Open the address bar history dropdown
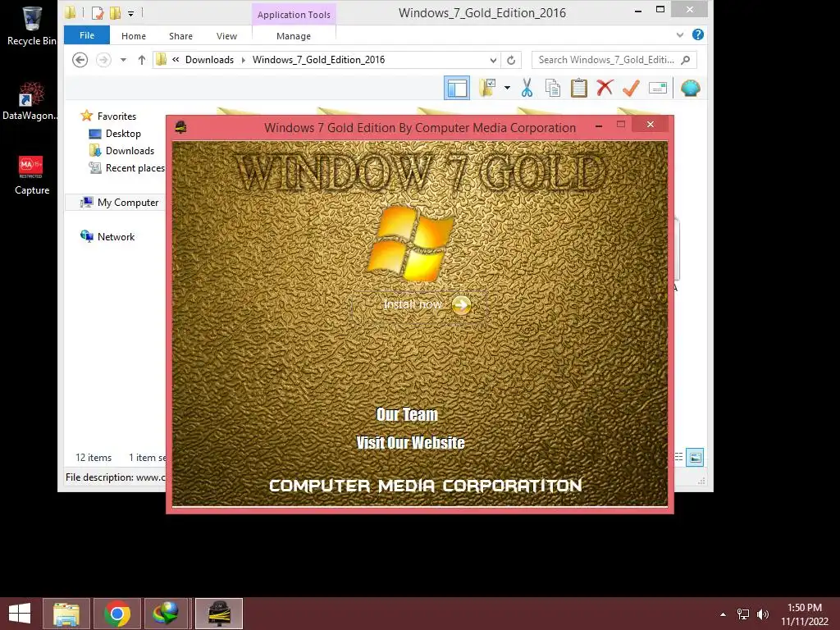The width and height of the screenshot is (840, 630). pyautogui.click(x=493, y=60)
